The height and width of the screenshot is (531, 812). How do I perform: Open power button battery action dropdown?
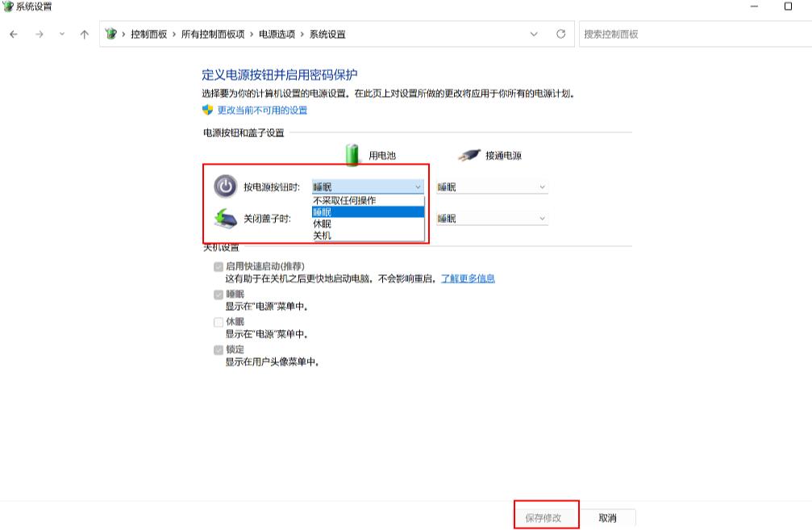[x=368, y=187]
